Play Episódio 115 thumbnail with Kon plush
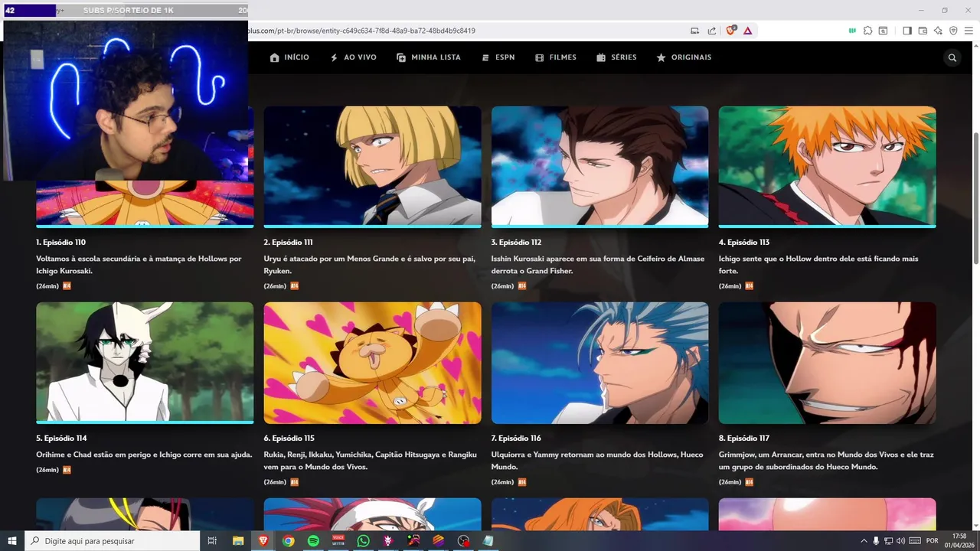This screenshot has width=980, height=551. pyautogui.click(x=373, y=363)
